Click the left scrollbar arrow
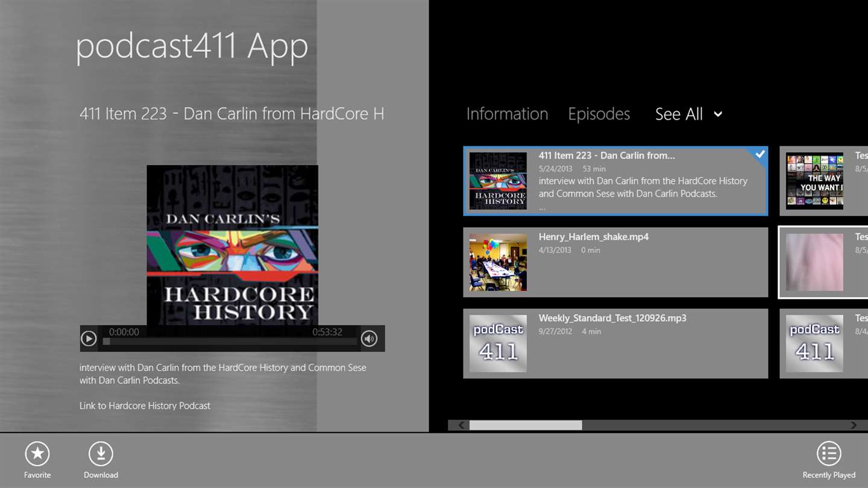 coord(461,425)
